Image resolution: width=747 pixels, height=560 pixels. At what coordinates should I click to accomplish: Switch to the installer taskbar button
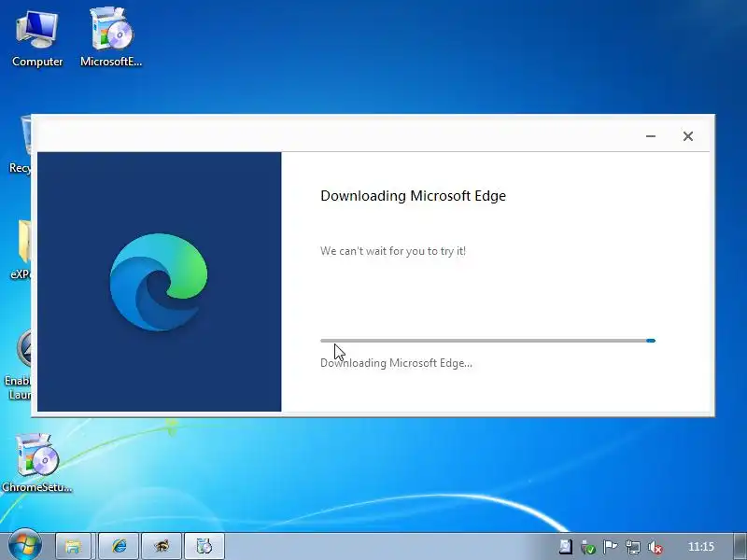(x=204, y=546)
